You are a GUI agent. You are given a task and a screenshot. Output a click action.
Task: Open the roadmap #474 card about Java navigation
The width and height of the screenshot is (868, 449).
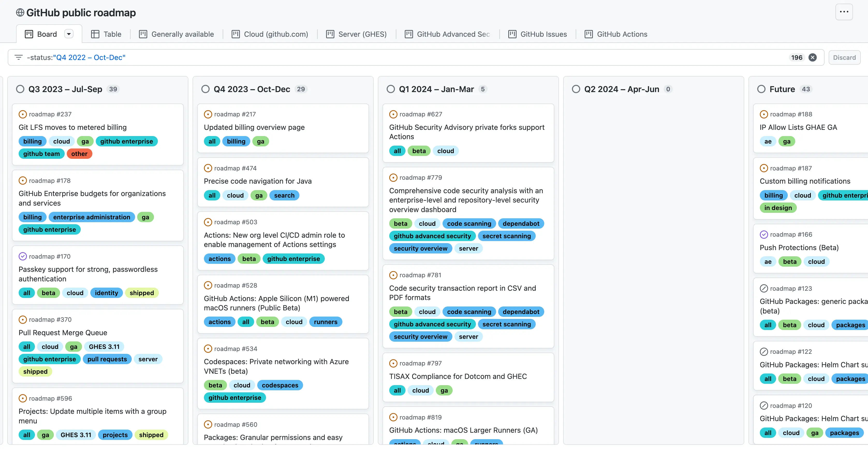(x=258, y=181)
